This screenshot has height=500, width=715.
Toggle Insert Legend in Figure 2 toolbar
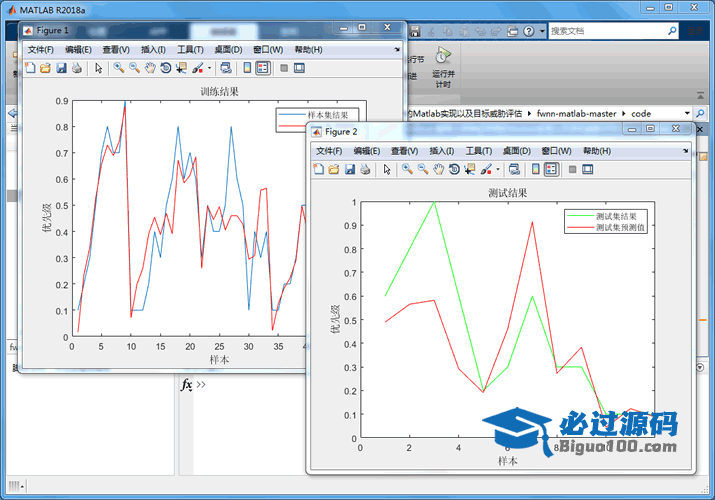click(551, 169)
